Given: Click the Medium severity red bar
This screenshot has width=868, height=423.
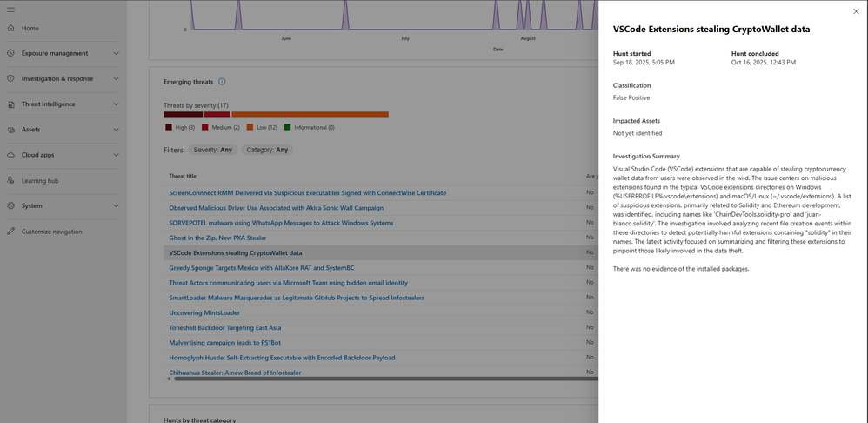Looking at the screenshot, I should [217, 114].
